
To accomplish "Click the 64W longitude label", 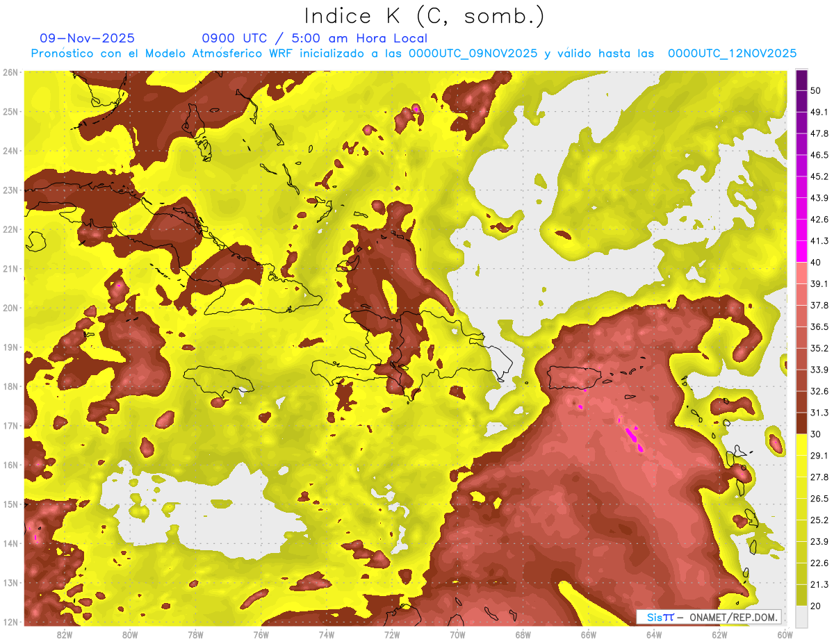I will click(x=654, y=634).
